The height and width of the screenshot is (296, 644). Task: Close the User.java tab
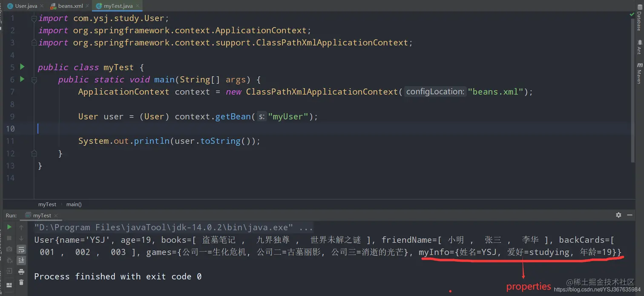42,6
